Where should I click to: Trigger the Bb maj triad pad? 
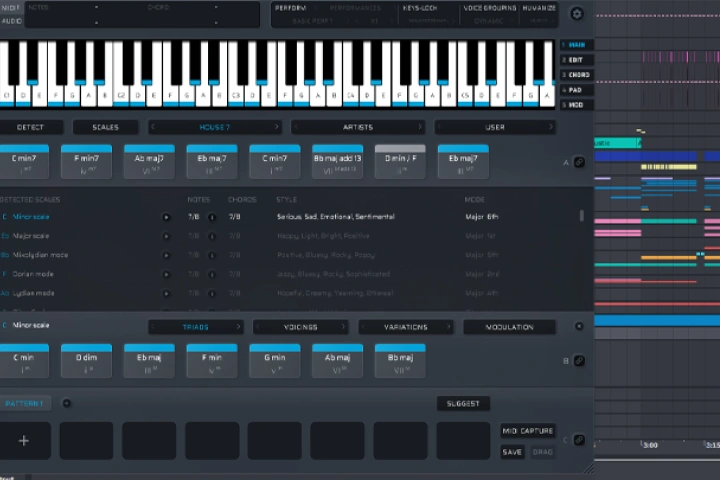(x=400, y=361)
